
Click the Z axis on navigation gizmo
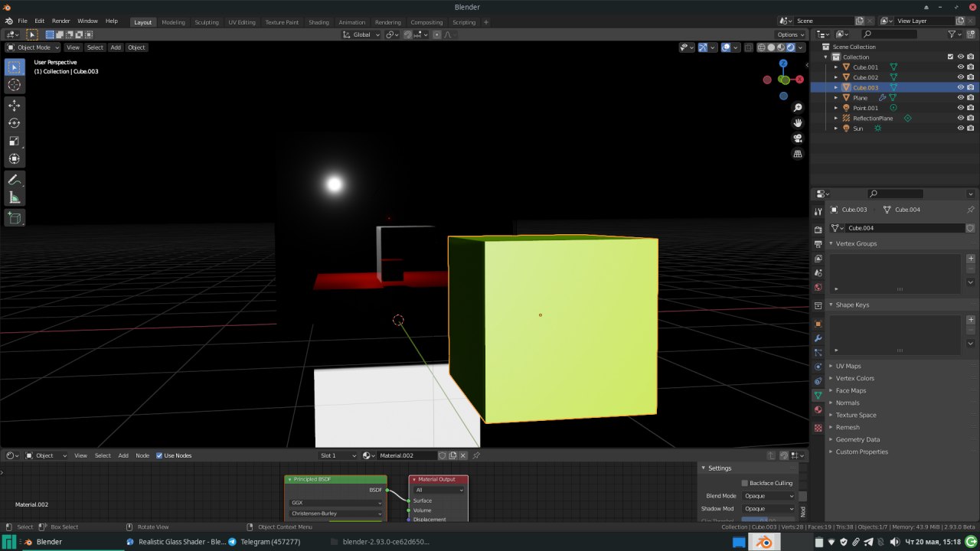point(782,64)
